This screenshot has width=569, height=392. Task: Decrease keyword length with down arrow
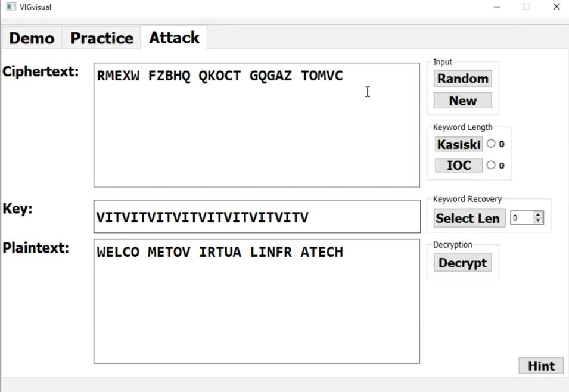click(x=539, y=221)
